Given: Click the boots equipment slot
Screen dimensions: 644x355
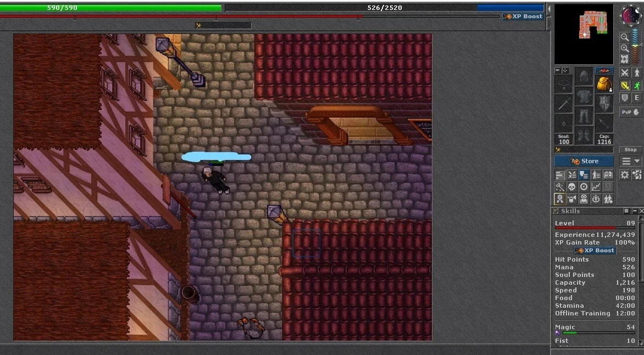Looking at the screenshot, I should tap(584, 135).
